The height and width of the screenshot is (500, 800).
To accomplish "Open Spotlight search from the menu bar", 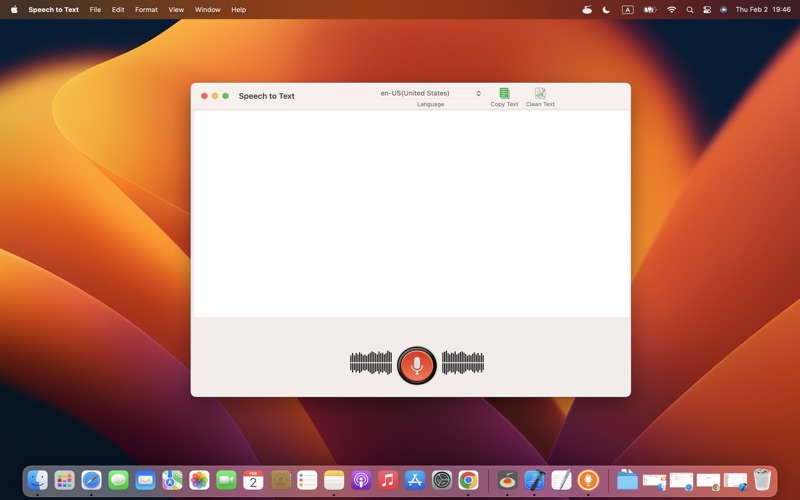I will (x=690, y=10).
